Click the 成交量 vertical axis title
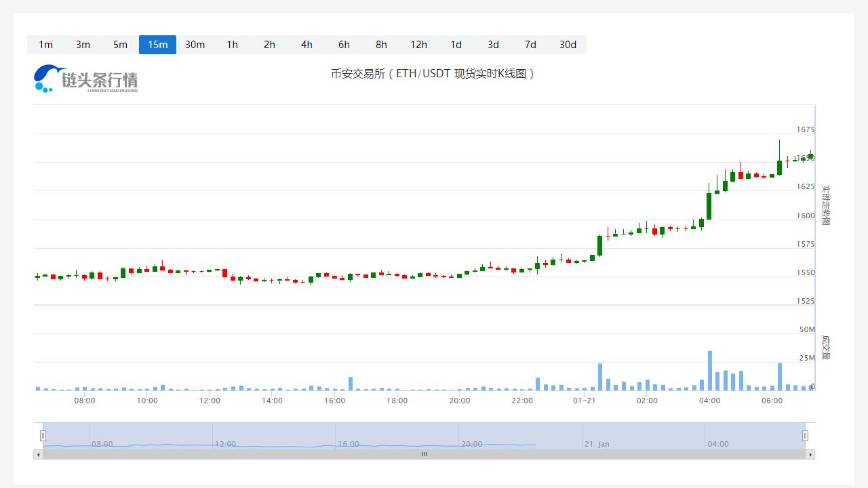This screenshot has height=488, width=868. 825,346
